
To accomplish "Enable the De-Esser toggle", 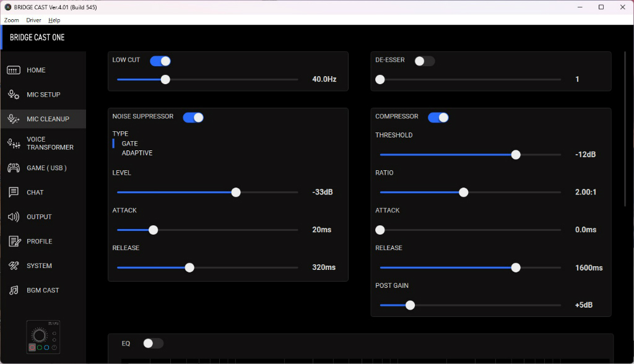I will (425, 61).
